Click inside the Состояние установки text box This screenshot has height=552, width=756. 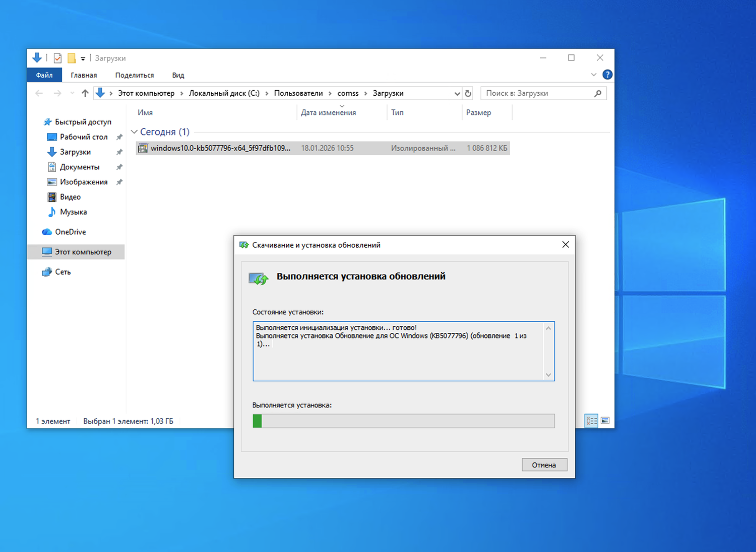404,351
